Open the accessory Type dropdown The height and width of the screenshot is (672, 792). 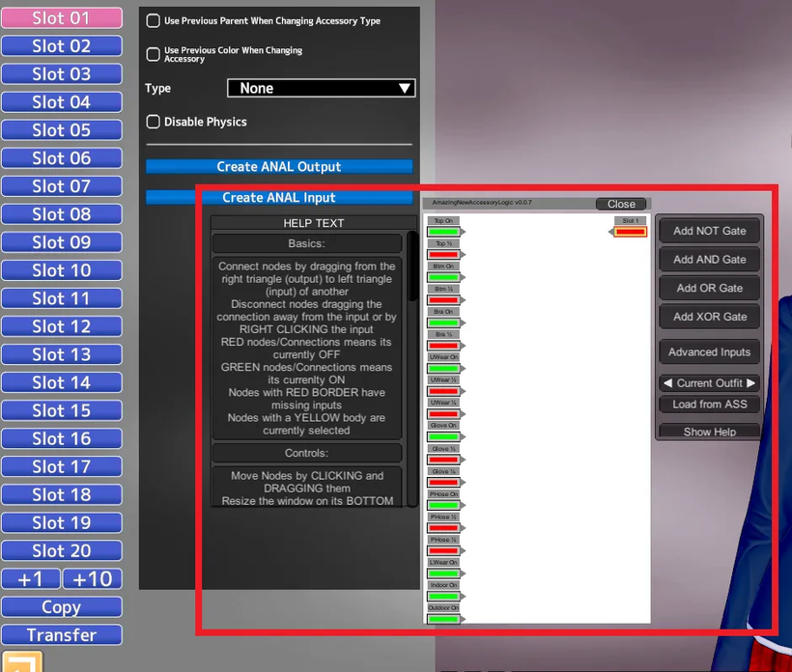click(321, 88)
